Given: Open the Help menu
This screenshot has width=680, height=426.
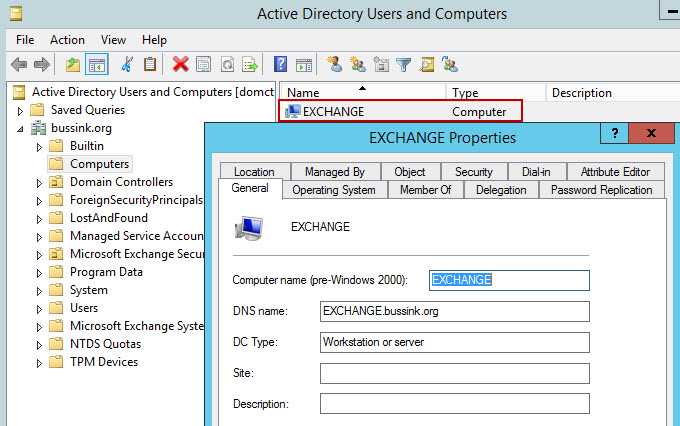Looking at the screenshot, I should [x=154, y=40].
